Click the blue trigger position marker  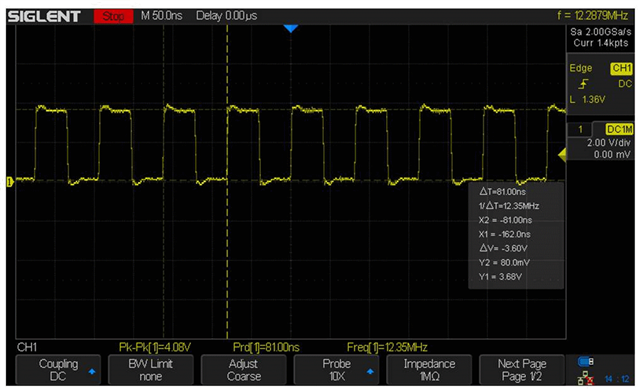point(291,29)
